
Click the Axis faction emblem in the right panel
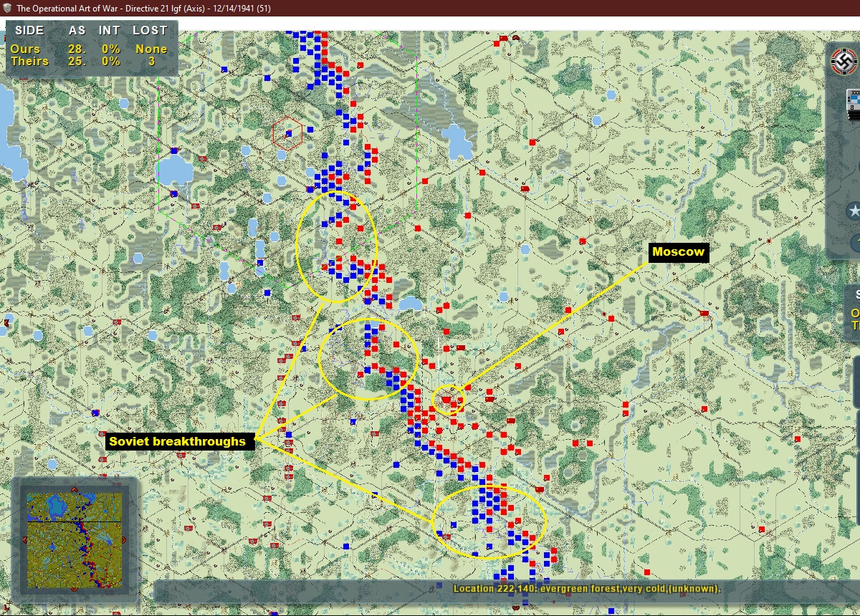(846, 62)
